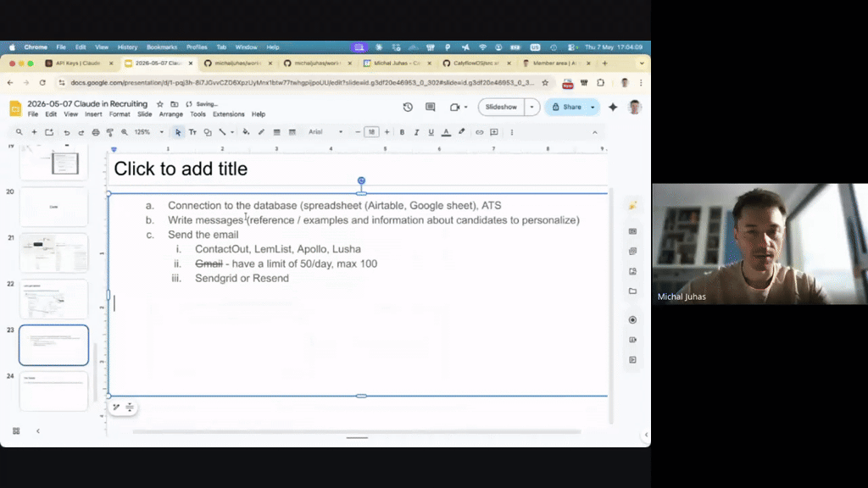Open the text color picker

pos(446,132)
